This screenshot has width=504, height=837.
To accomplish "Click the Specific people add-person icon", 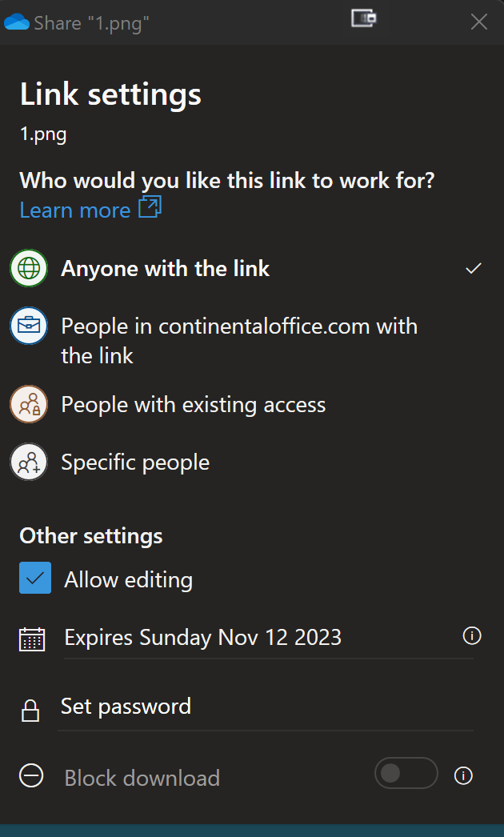I will point(29,463).
